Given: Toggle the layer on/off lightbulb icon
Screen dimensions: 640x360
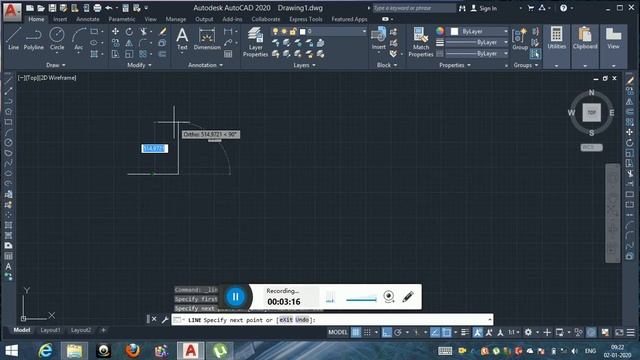Looking at the screenshot, I should pos(276,31).
